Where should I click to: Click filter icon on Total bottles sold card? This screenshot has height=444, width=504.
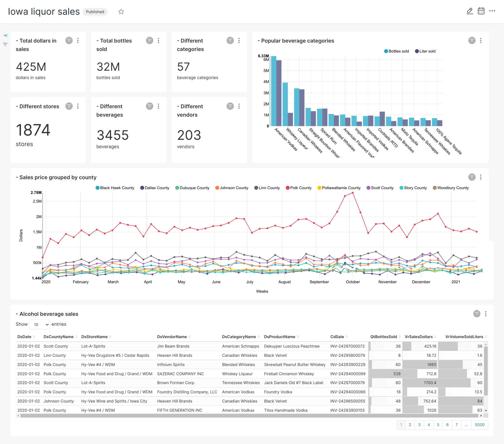[x=149, y=40]
